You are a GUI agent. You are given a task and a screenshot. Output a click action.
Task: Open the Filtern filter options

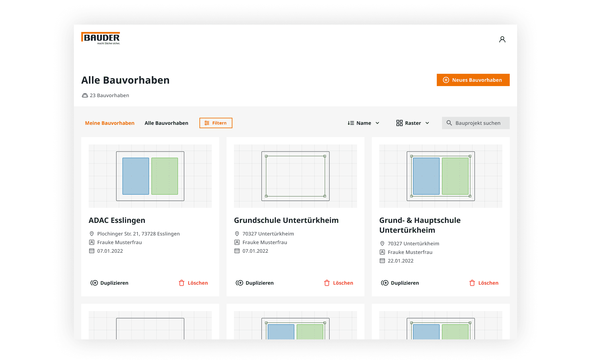click(x=216, y=123)
